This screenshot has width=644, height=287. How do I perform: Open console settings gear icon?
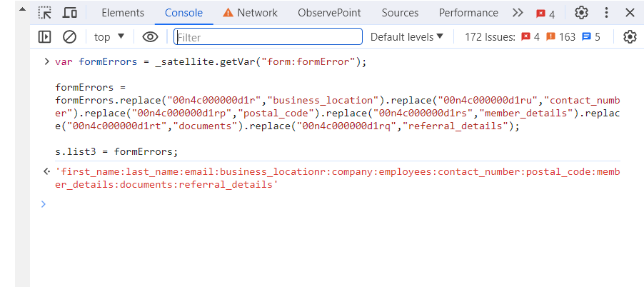pos(630,37)
